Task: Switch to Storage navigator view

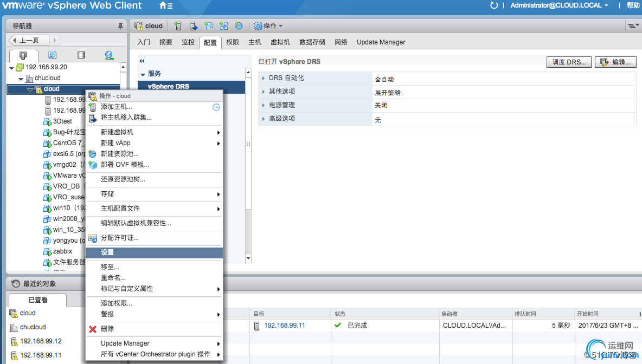Action: click(81, 55)
